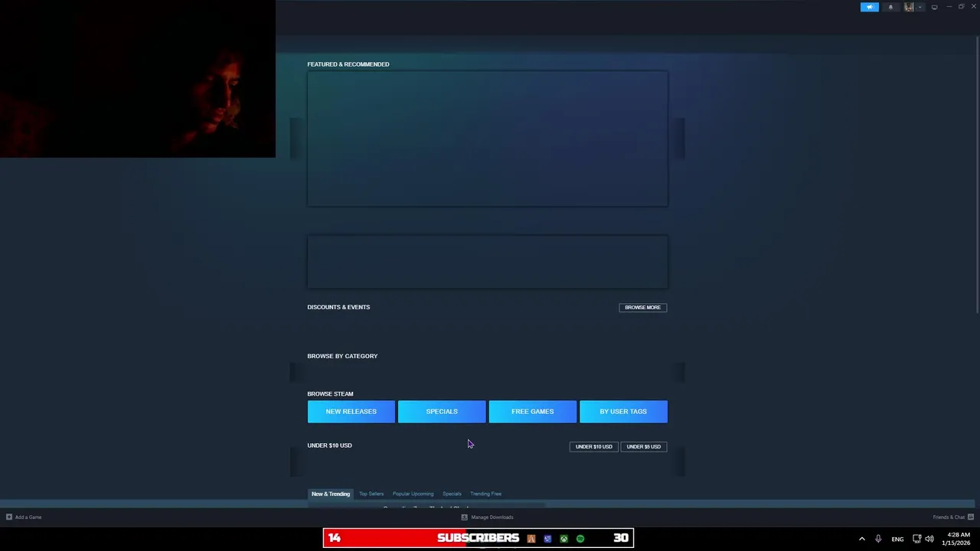This screenshot has width=980, height=551.
Task: Open the By User Tags tile
Action: (623, 412)
